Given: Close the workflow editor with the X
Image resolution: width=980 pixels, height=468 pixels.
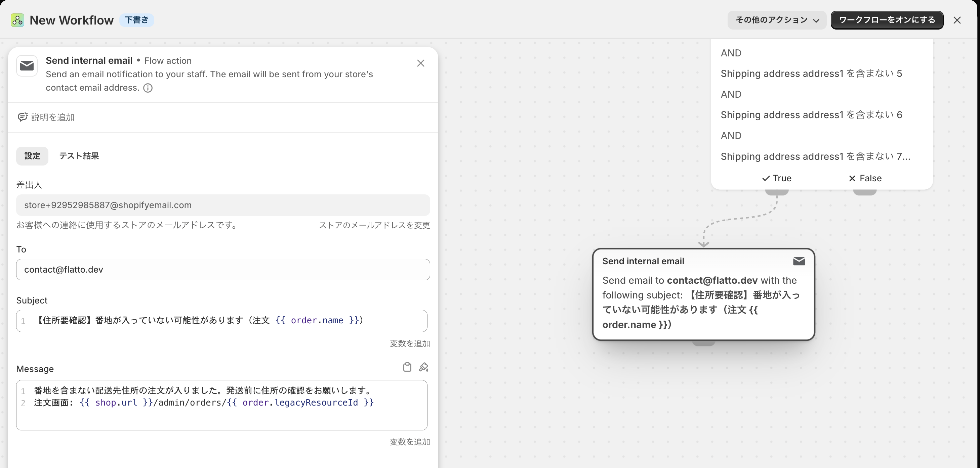Looking at the screenshot, I should (x=957, y=20).
